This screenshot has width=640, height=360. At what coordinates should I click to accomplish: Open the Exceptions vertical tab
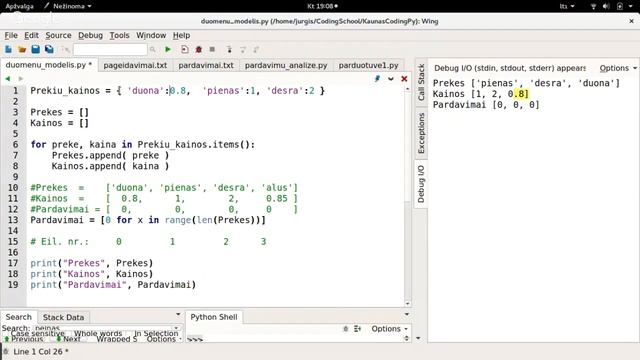click(x=421, y=133)
